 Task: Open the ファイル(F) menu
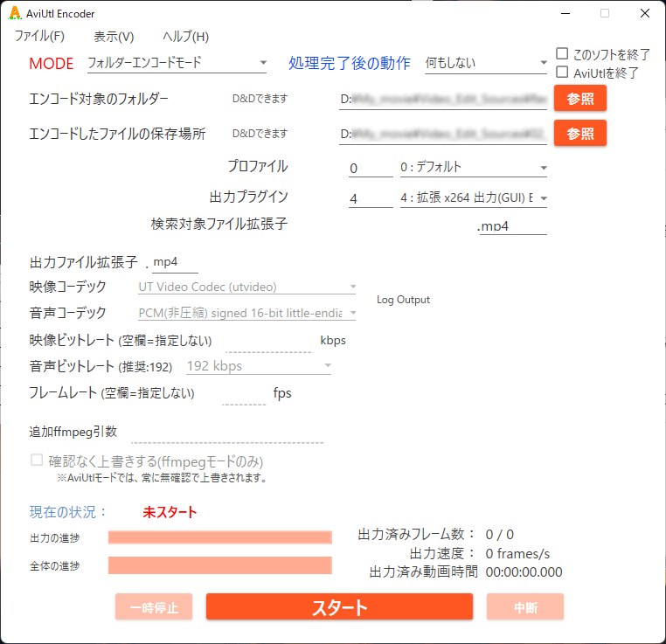[39, 37]
